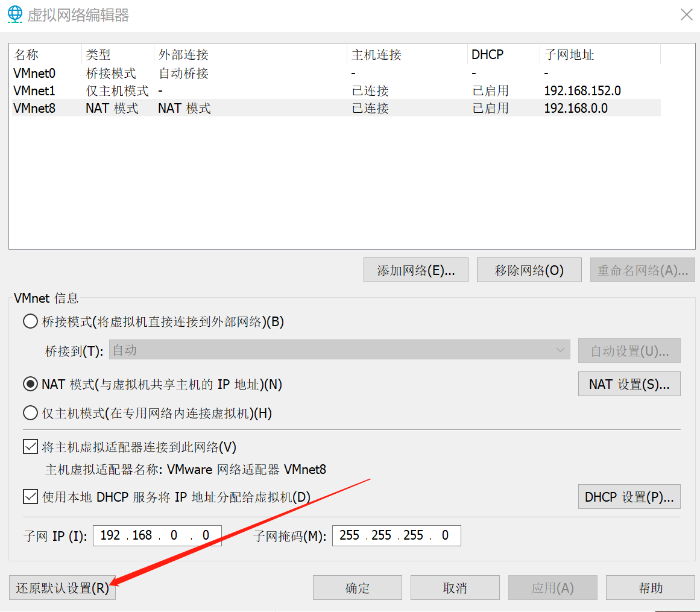Screen dimensions: 700x612
Task: Open DHCP 设置(P)... dialog
Action: point(629,497)
